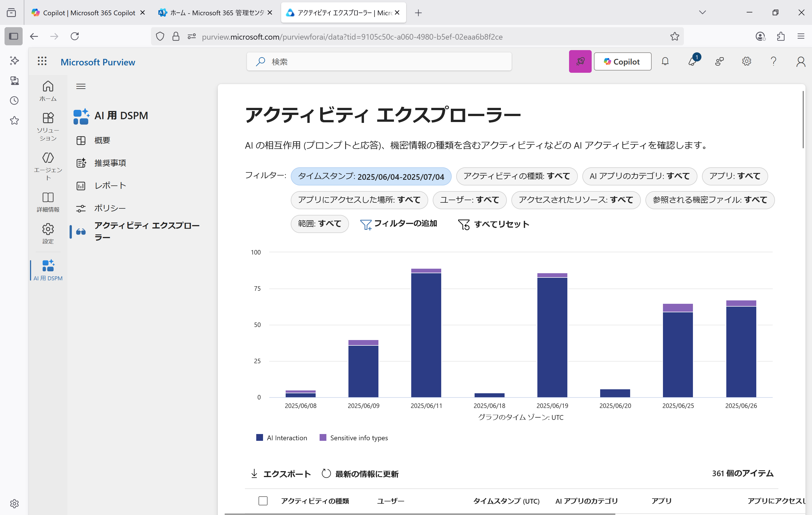The width and height of the screenshot is (812, 515).
Task: Collapse the navigation pane with hamburger icon
Action: pos(81,86)
